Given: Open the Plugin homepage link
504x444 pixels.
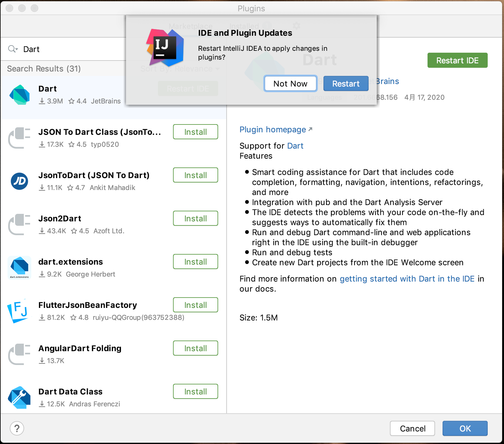Looking at the screenshot, I should pyautogui.click(x=273, y=129).
